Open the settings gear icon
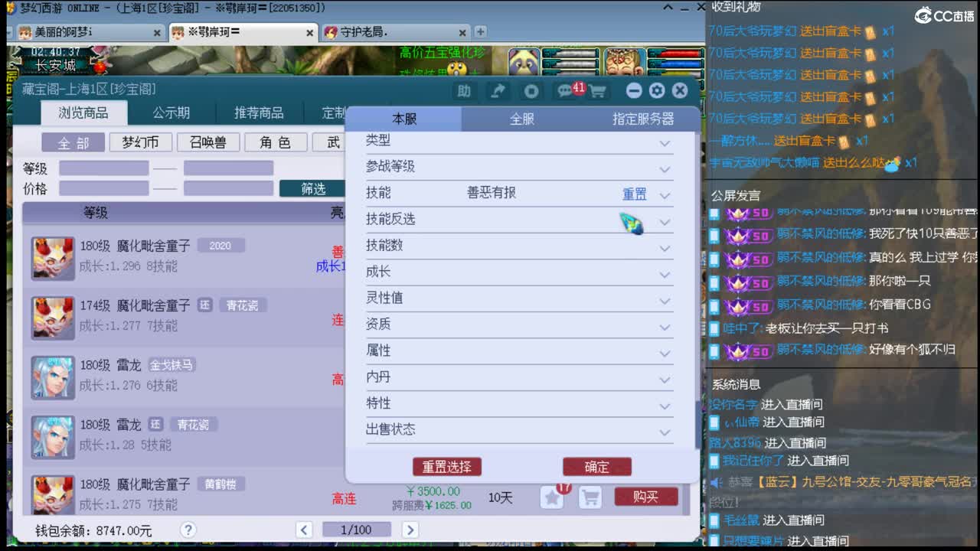The width and height of the screenshot is (980, 551). point(656,90)
